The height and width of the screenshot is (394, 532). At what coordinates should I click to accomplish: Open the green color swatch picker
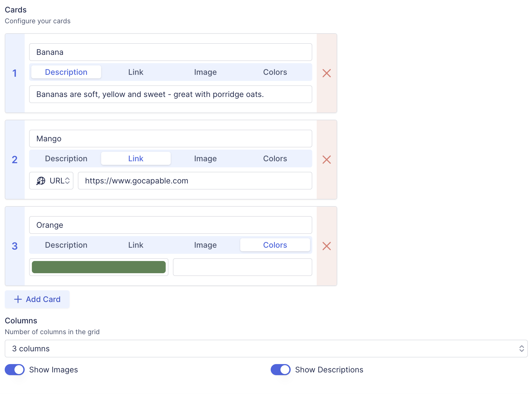click(x=99, y=267)
